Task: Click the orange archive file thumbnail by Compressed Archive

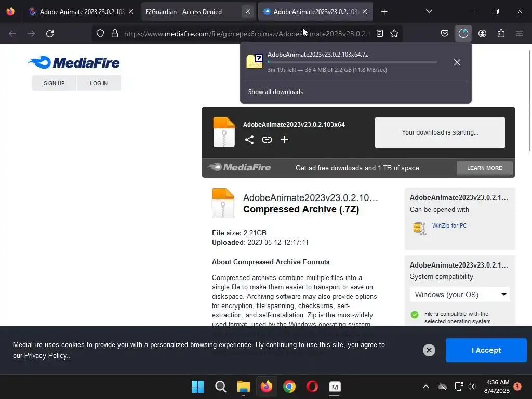Action: click(223, 203)
